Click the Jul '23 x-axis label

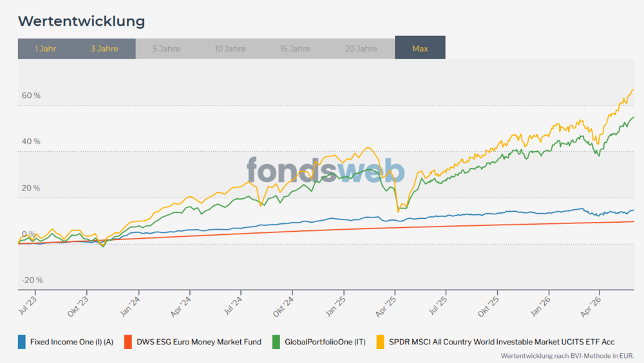point(28,306)
